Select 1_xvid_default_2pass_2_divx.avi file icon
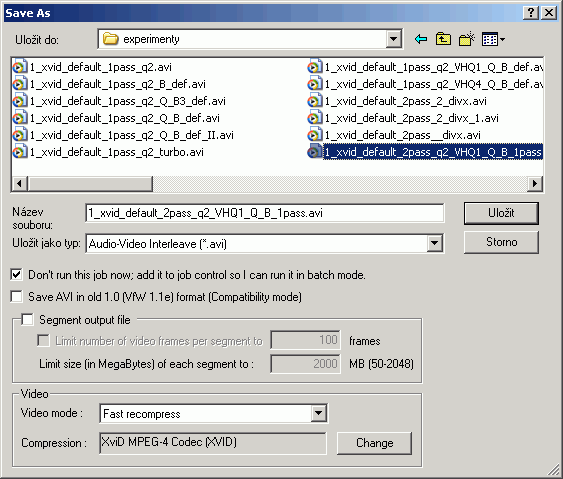 tap(315, 101)
